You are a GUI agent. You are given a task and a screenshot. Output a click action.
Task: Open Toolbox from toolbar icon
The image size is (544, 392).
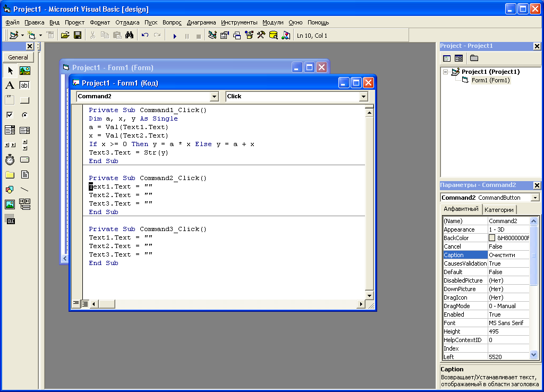[x=261, y=36]
